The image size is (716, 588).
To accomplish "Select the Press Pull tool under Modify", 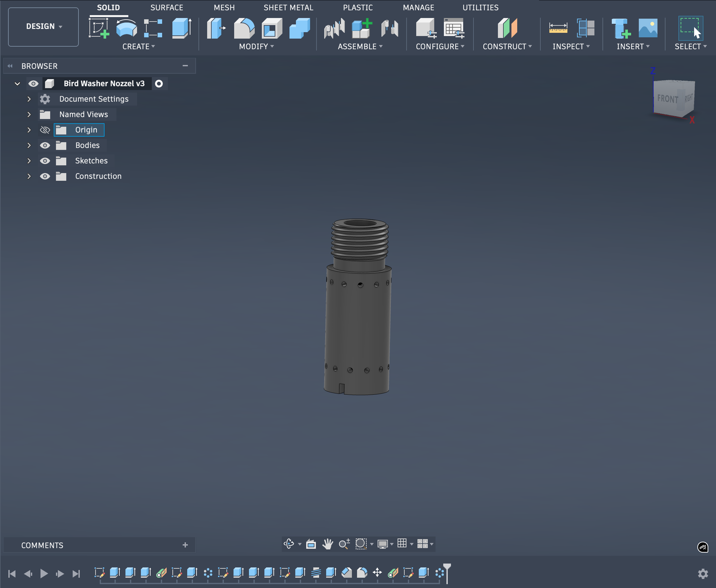I will click(216, 29).
